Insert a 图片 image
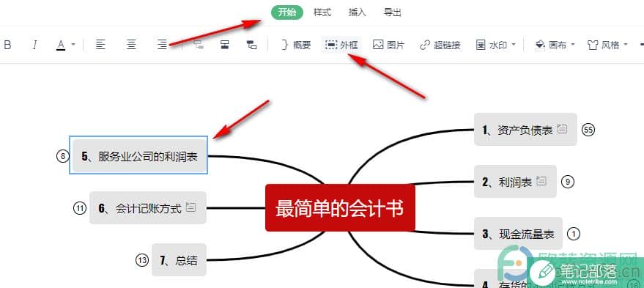 [388, 45]
